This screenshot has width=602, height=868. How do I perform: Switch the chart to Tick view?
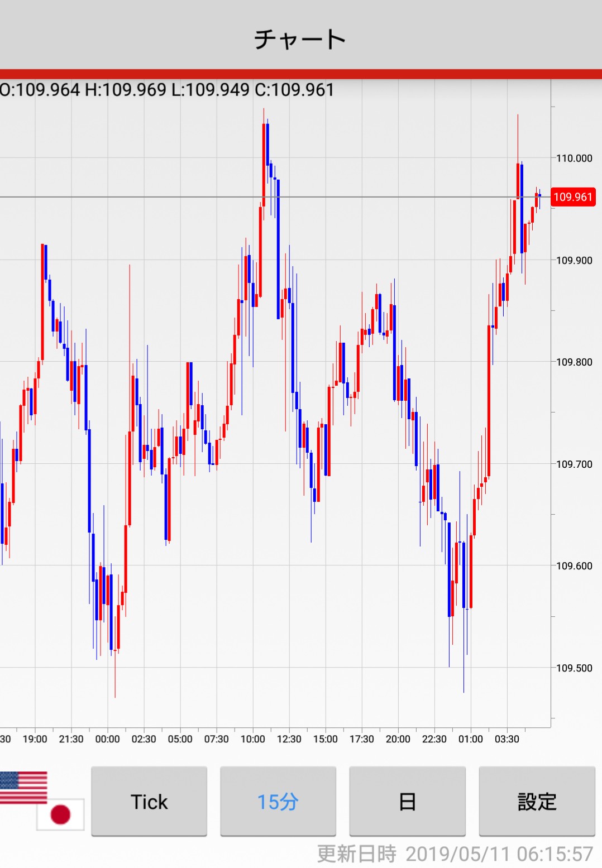click(x=149, y=801)
